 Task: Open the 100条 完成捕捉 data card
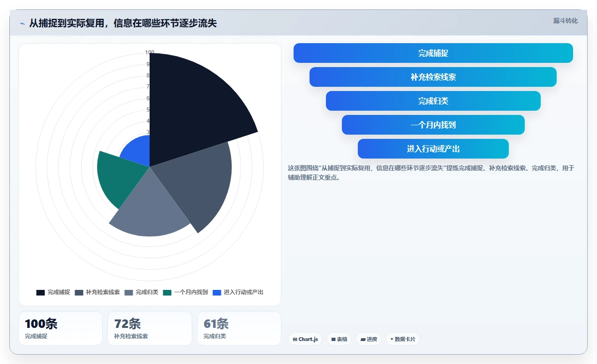60,328
